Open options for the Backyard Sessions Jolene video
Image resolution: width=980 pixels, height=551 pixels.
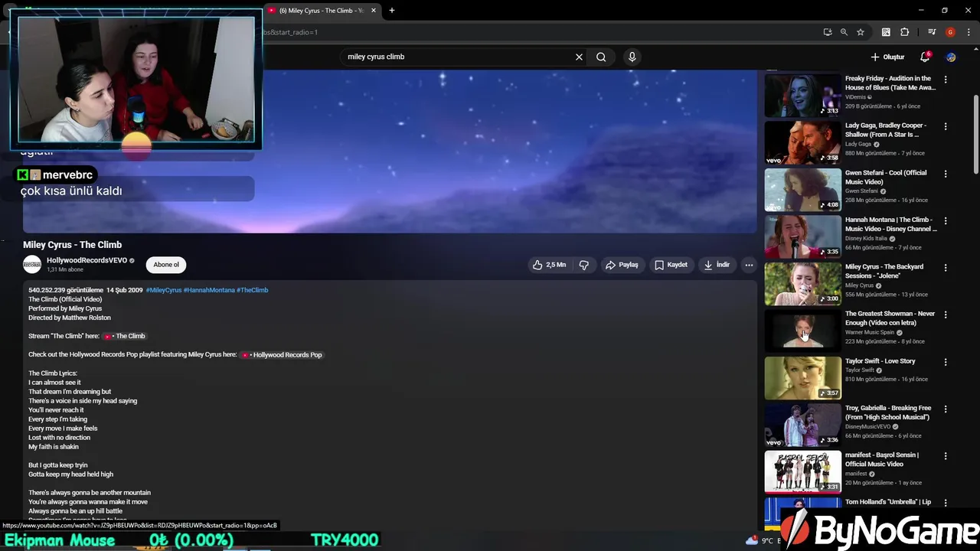946,268
